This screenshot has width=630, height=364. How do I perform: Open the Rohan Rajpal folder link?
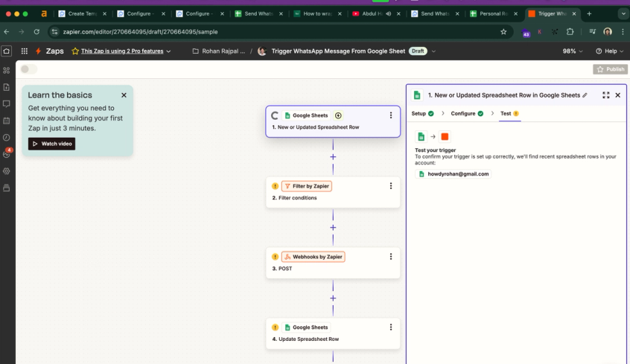pyautogui.click(x=219, y=51)
